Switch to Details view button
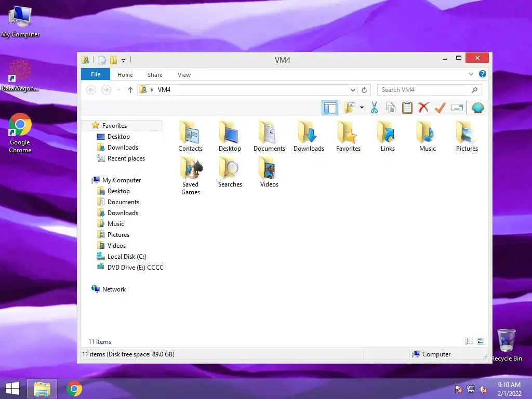532x399 pixels. pos(469,341)
